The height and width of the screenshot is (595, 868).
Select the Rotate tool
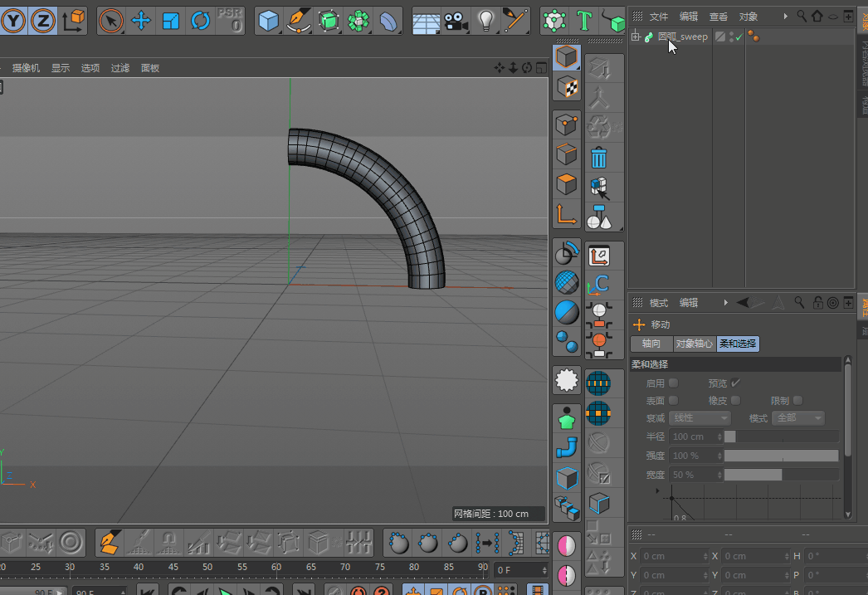pos(200,21)
